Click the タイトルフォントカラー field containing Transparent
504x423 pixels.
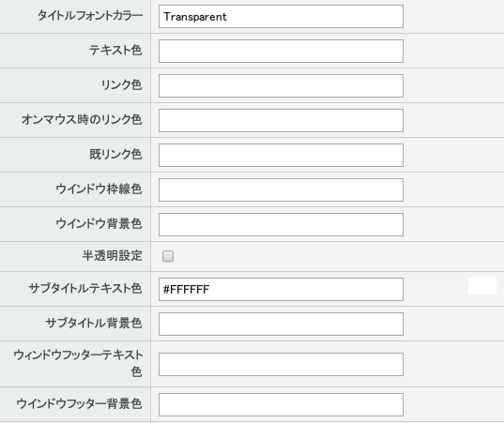[x=281, y=16]
